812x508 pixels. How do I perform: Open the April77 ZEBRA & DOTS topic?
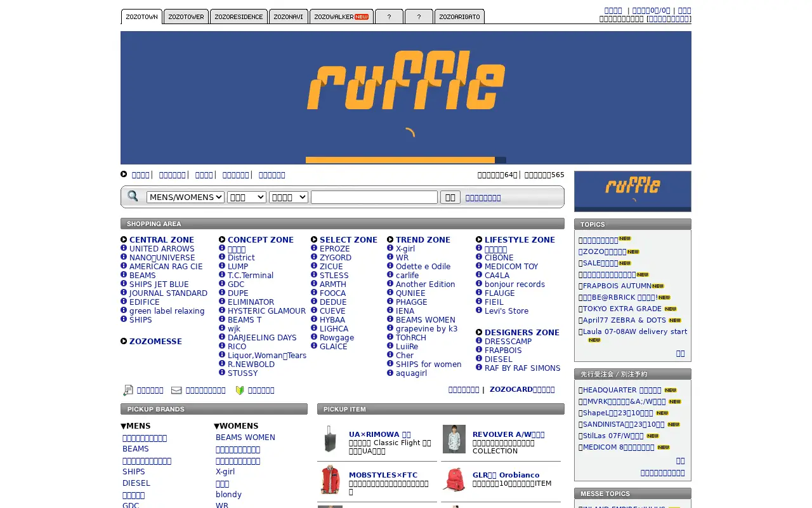pos(624,320)
